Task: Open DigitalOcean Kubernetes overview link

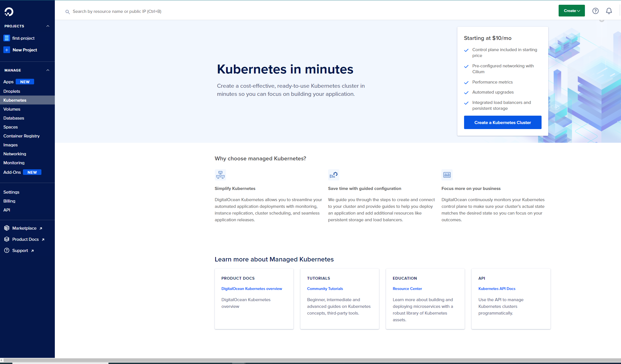Action: pos(251,289)
